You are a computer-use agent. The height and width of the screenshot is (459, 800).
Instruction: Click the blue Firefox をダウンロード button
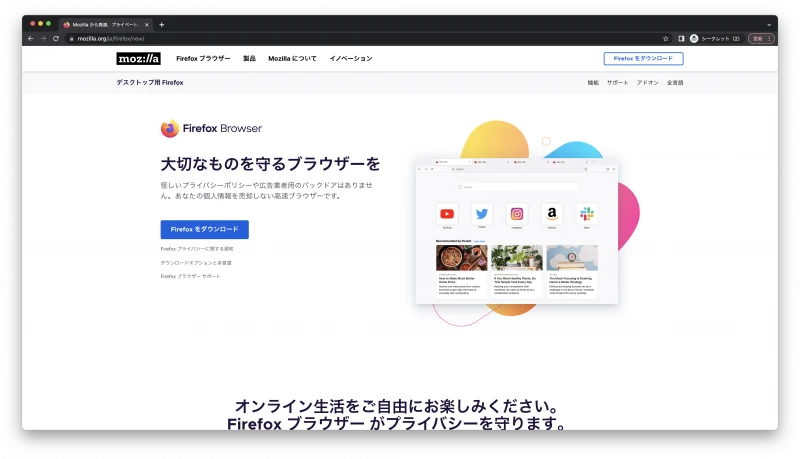tap(205, 230)
